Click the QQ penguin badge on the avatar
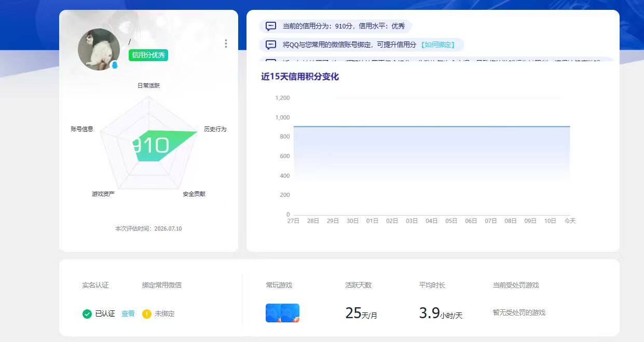The width and height of the screenshot is (644, 342). pos(115,65)
